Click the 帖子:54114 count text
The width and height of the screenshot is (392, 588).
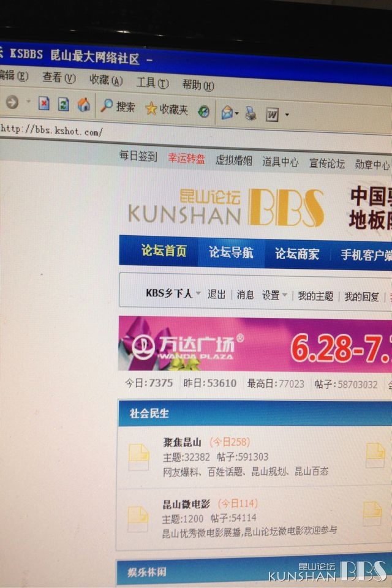(233, 518)
